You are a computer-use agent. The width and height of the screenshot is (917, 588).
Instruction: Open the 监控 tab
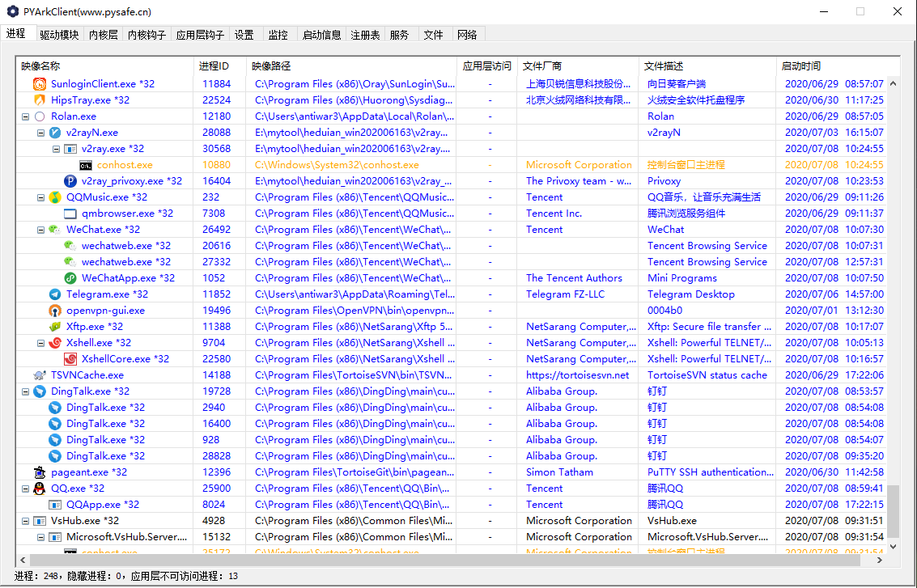click(278, 35)
